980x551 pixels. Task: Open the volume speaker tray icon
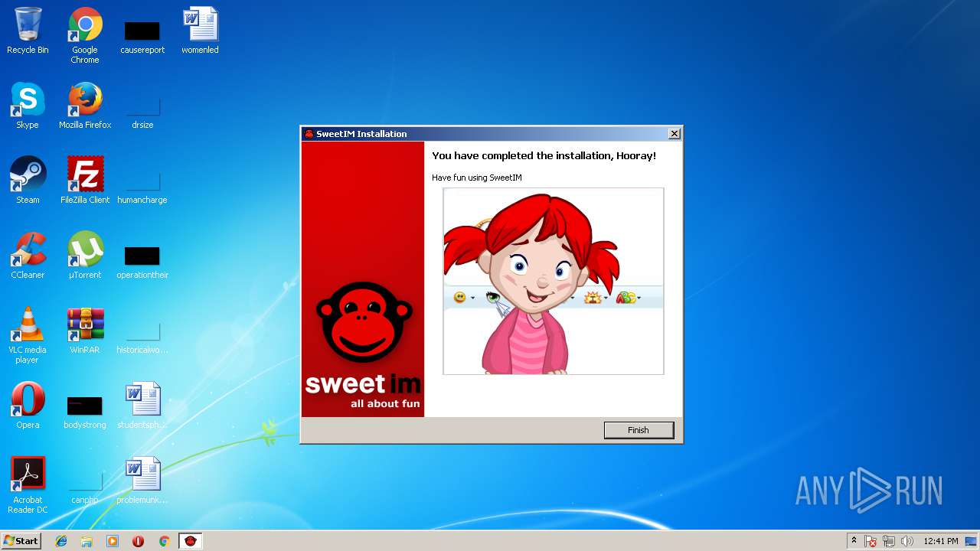click(907, 541)
